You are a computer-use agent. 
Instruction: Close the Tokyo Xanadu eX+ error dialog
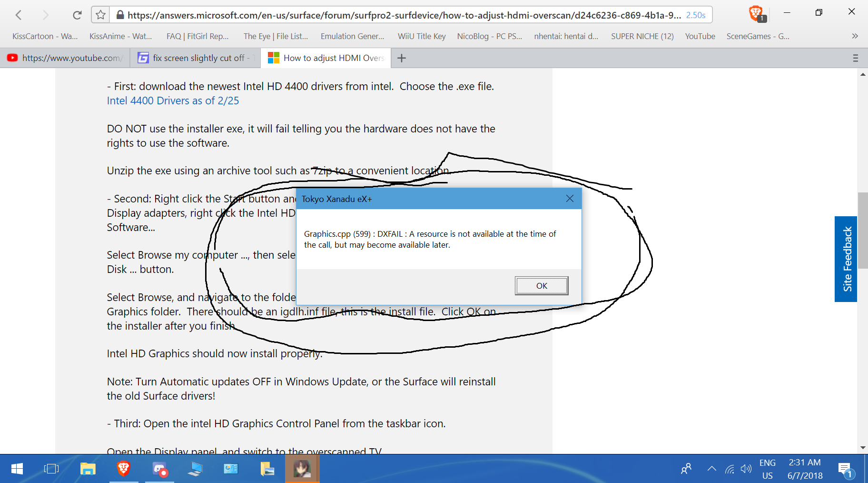(x=570, y=199)
